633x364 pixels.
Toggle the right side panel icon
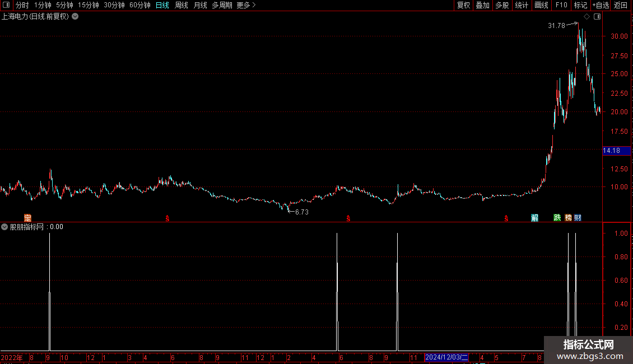597,17
